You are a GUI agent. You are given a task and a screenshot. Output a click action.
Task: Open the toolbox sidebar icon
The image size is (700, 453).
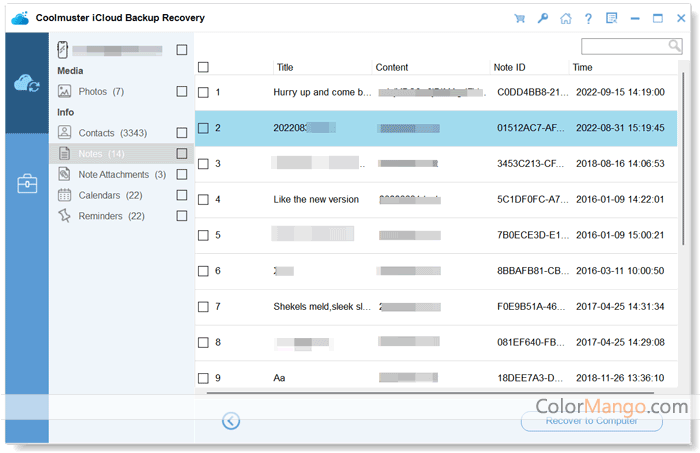(27, 183)
